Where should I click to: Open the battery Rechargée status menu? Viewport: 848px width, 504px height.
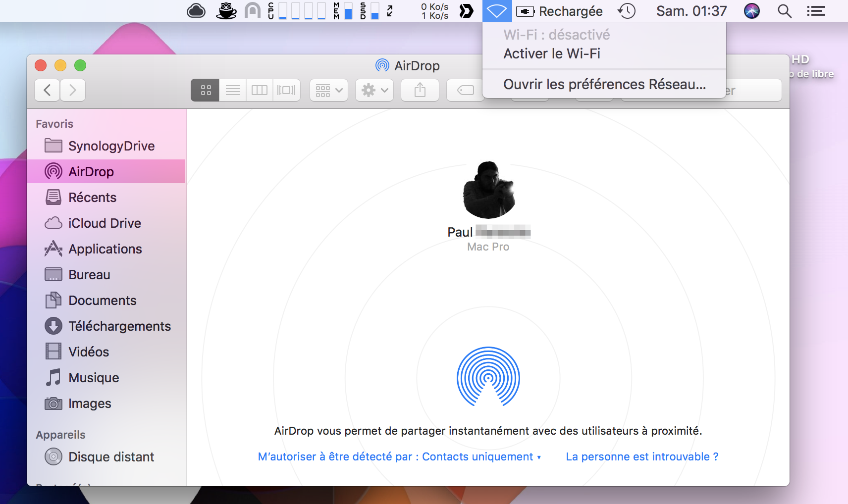pos(559,11)
